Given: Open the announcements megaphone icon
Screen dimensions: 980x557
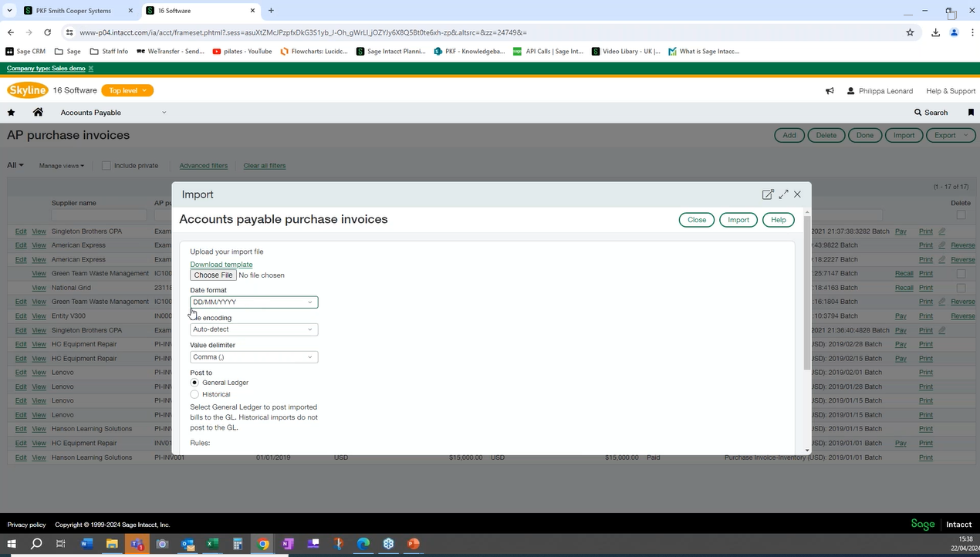Looking at the screenshot, I should coord(830,91).
